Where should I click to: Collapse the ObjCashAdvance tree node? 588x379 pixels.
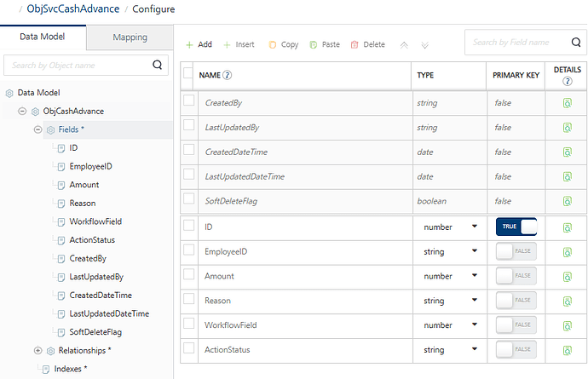point(22,111)
